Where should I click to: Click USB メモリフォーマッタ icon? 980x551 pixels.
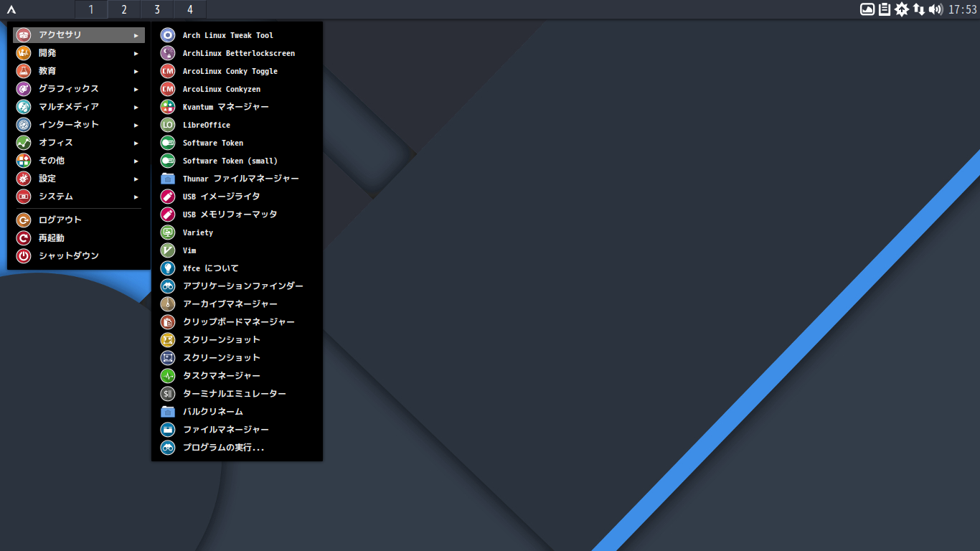point(167,215)
